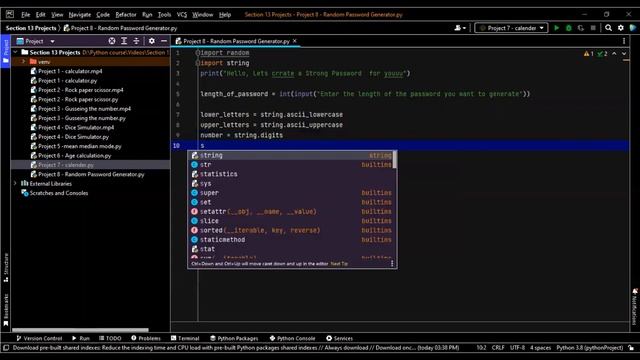Open Search Everywhere magnifier icon
The image size is (640, 360).
click(x=608, y=28)
